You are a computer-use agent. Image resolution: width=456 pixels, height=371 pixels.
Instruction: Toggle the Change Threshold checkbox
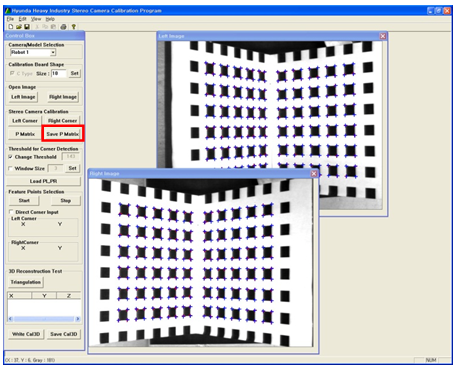pyautogui.click(x=11, y=157)
